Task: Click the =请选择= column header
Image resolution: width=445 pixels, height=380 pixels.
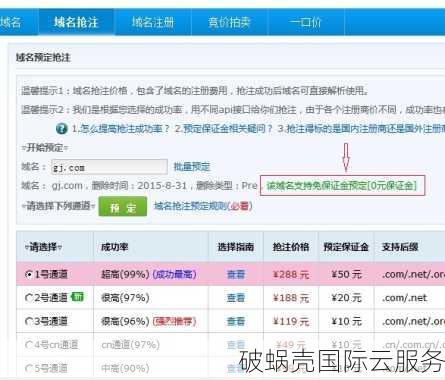Action: tap(43, 247)
